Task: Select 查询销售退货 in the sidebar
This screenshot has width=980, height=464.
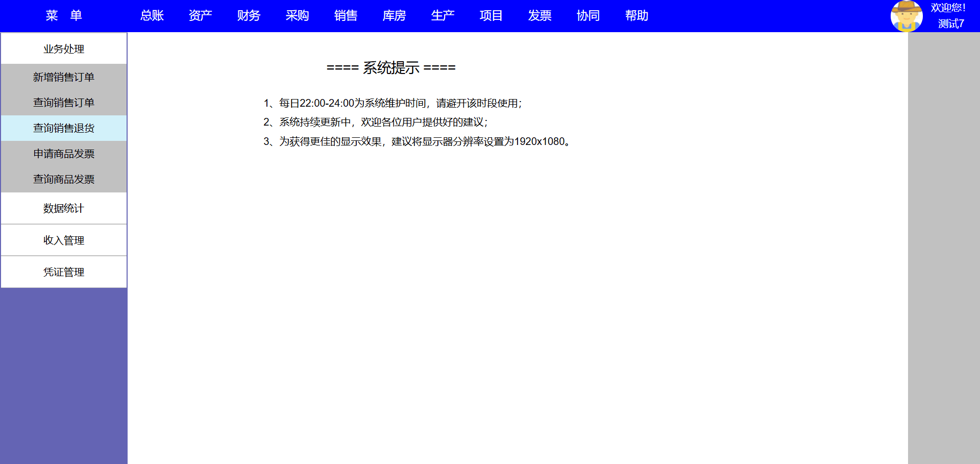Action: click(x=64, y=128)
